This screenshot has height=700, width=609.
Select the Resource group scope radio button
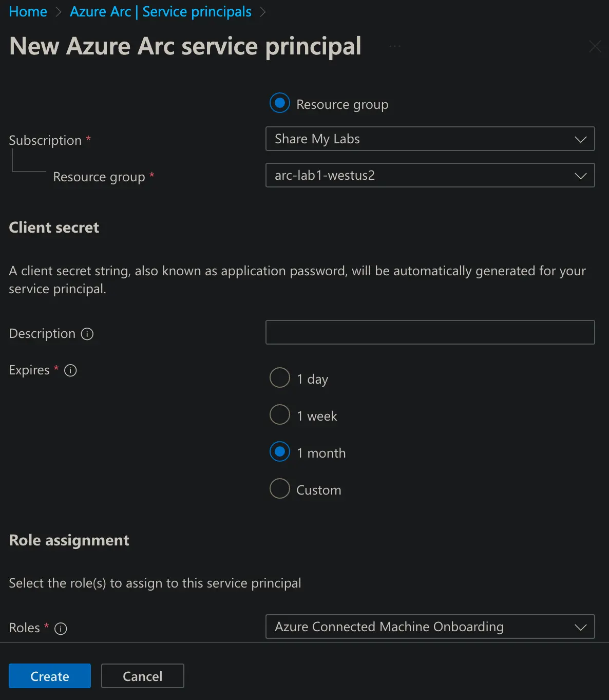coord(280,103)
